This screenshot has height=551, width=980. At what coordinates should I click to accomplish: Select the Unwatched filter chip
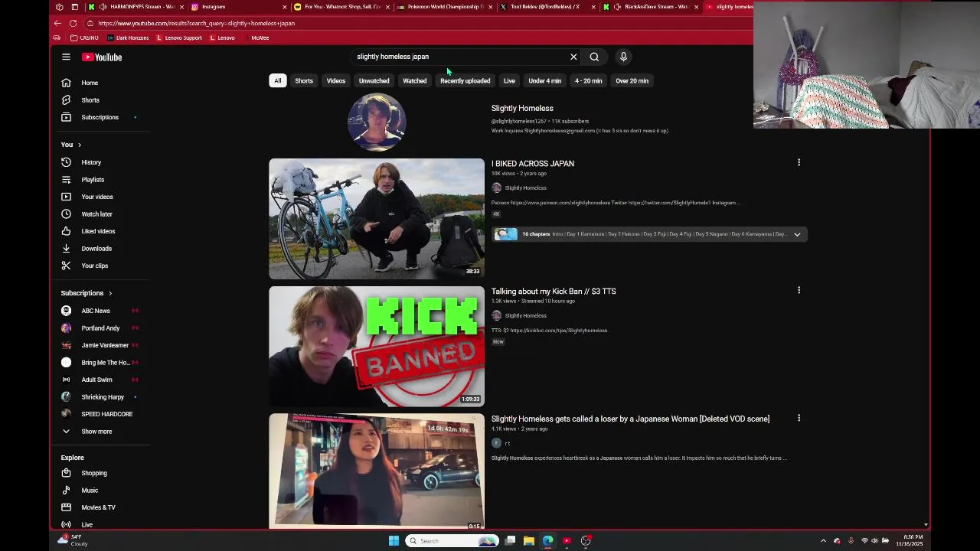tap(374, 80)
